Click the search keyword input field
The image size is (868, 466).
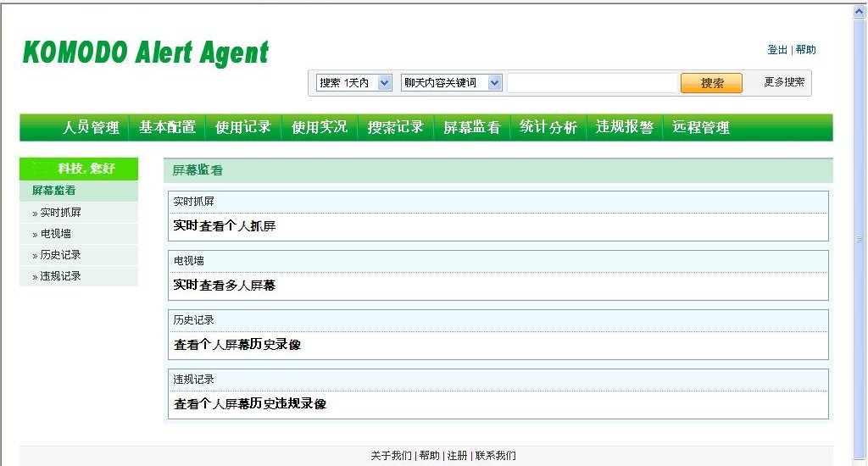[593, 82]
